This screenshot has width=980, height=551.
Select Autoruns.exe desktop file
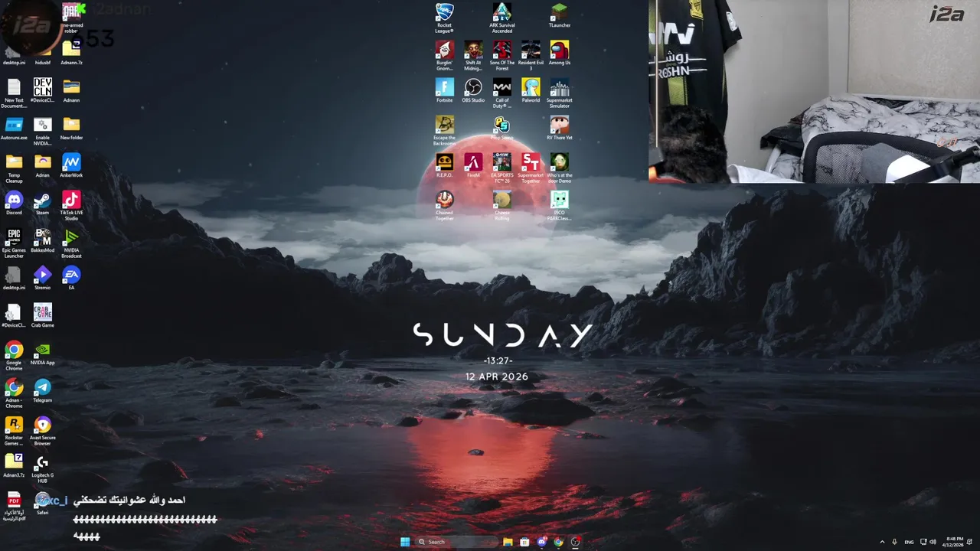click(x=14, y=128)
